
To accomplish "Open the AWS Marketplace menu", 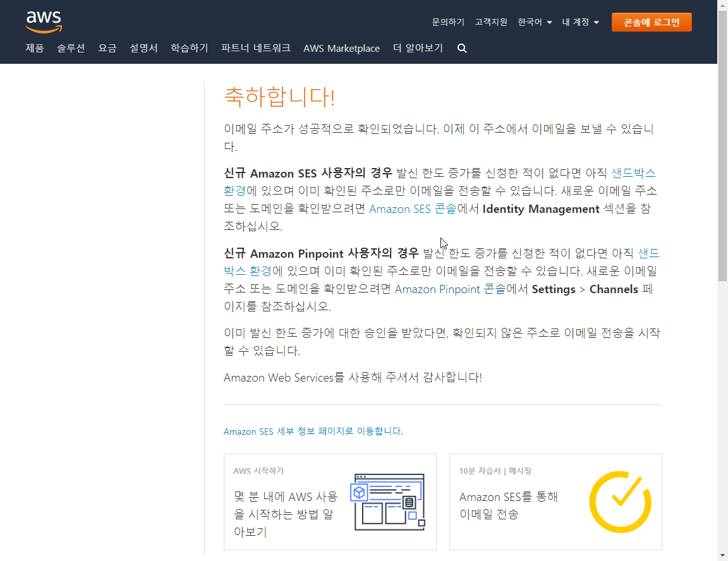I will (341, 48).
